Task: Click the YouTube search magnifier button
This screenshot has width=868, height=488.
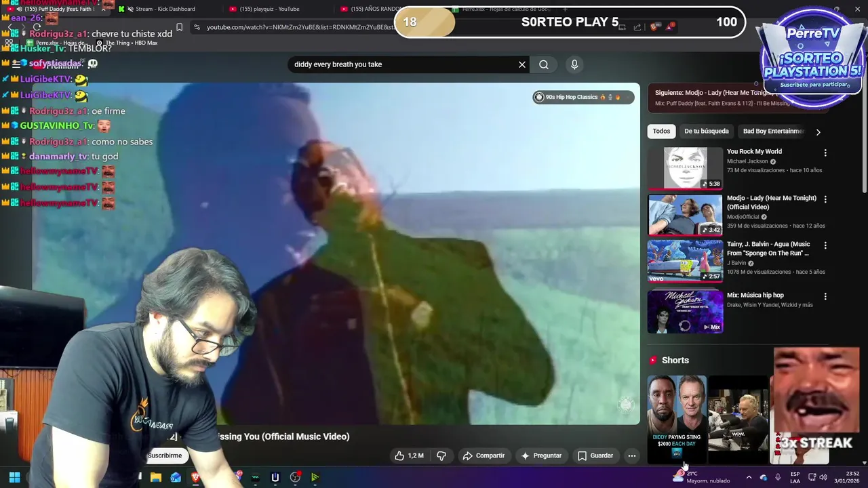Action: coord(544,64)
